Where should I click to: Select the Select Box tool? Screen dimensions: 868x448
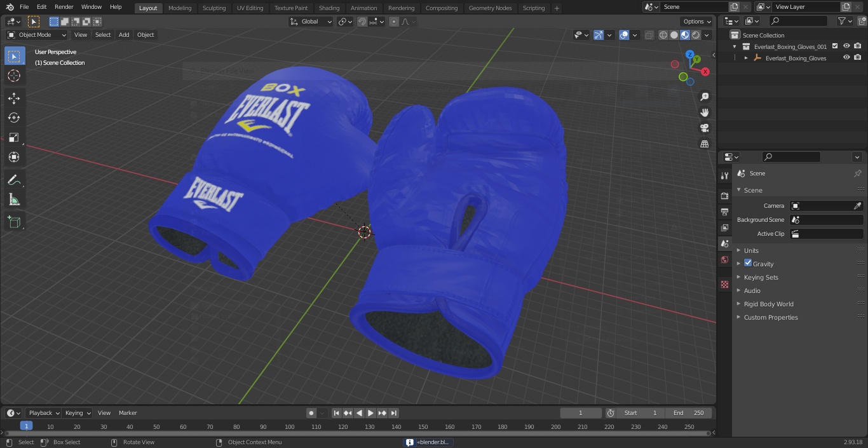click(x=14, y=56)
